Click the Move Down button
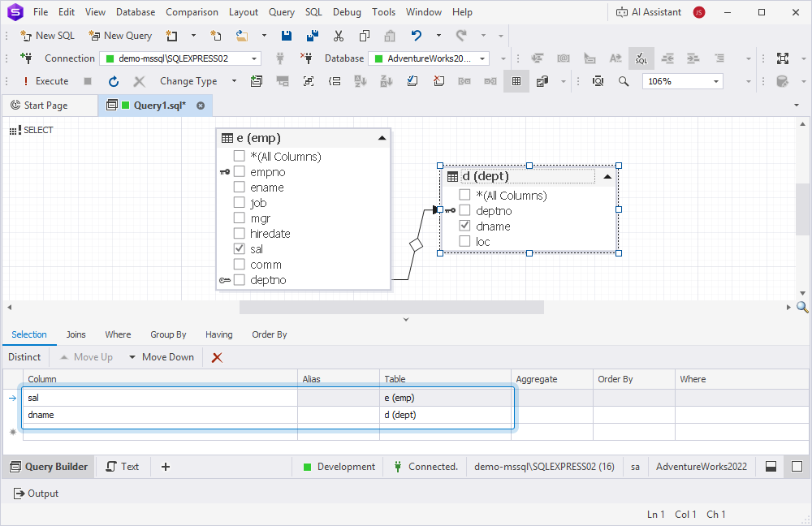Image resolution: width=812 pixels, height=526 pixels. (161, 357)
